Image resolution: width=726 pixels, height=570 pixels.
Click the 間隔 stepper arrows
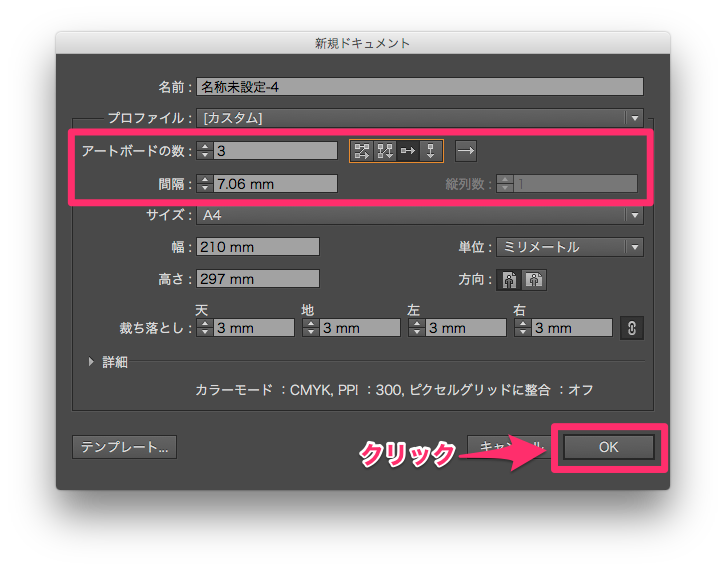pyautogui.click(x=205, y=184)
